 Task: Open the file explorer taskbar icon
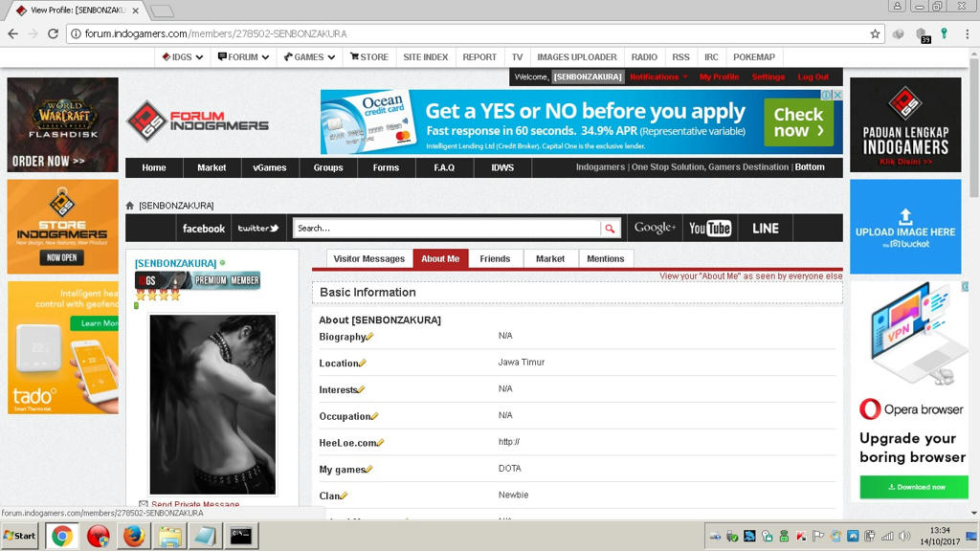point(169,536)
